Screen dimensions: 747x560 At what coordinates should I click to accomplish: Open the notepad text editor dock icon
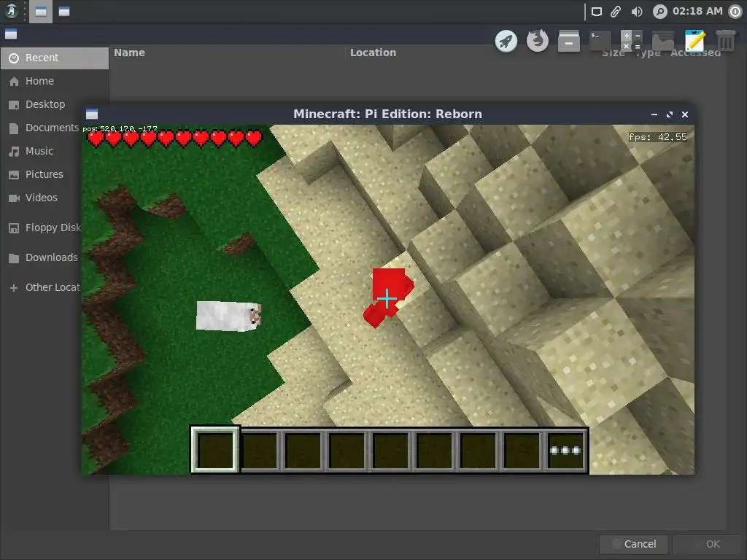694,41
